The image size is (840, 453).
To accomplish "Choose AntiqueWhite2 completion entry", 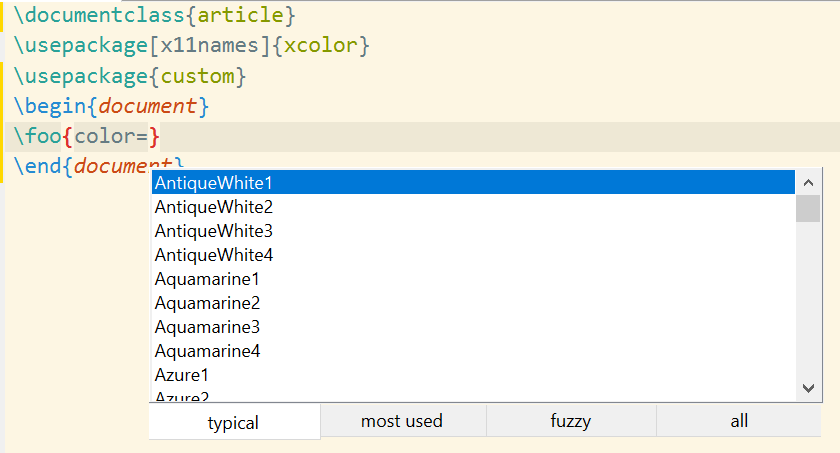I will coord(473,207).
